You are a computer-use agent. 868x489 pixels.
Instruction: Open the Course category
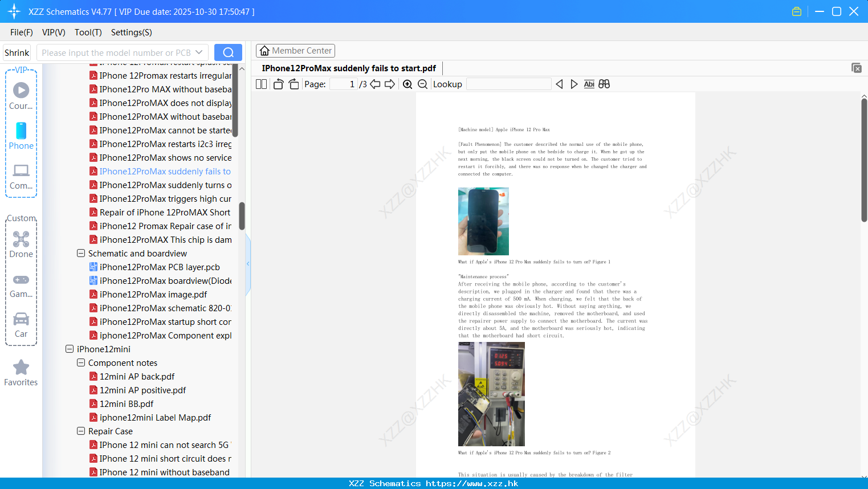tap(21, 96)
